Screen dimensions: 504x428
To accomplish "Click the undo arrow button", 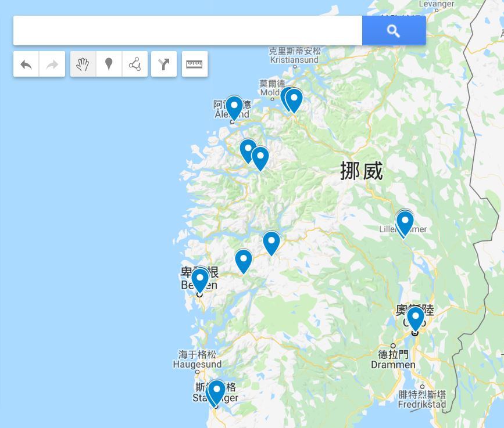I will point(26,64).
